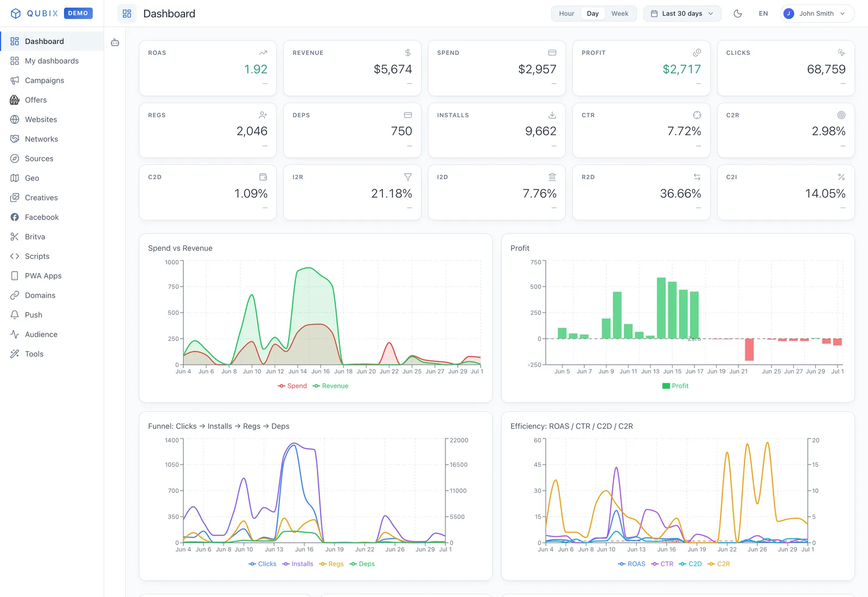Open Sources in sidebar
868x597 pixels.
click(x=52, y=158)
